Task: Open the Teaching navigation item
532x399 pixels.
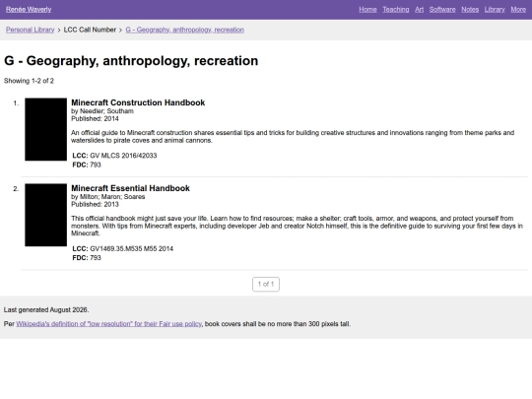Action: coord(396,10)
